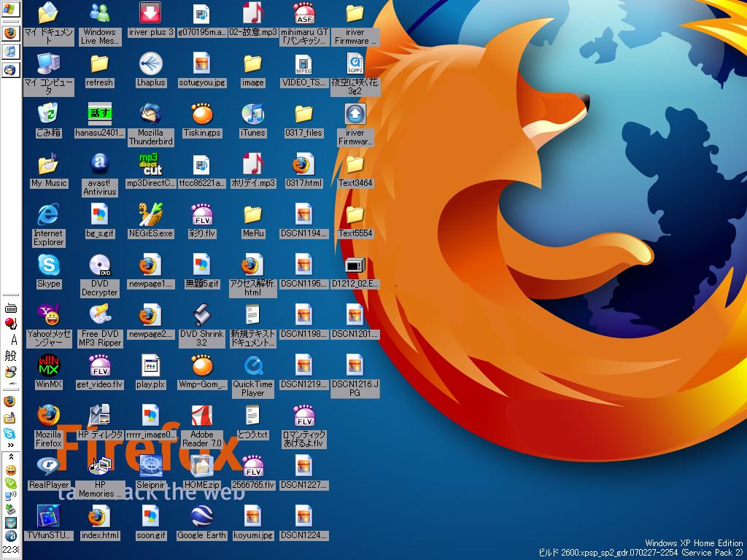This screenshot has width=747, height=560.
Task: Select the MeRu folder
Action: click(x=252, y=220)
